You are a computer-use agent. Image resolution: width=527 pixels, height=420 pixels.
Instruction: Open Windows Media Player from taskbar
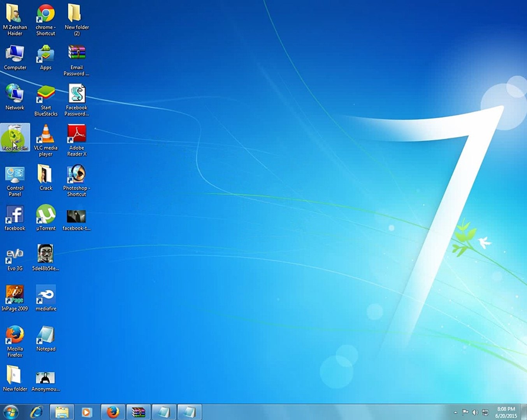(x=87, y=412)
